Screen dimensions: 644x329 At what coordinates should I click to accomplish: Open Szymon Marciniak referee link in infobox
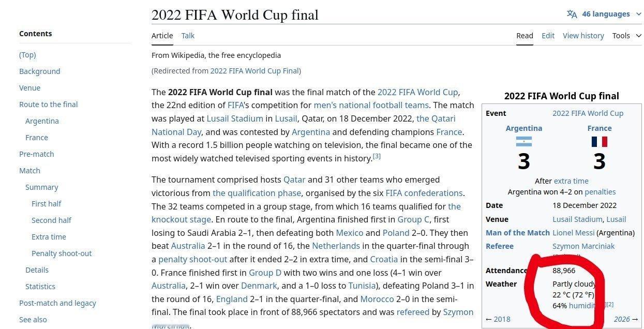tap(583, 246)
